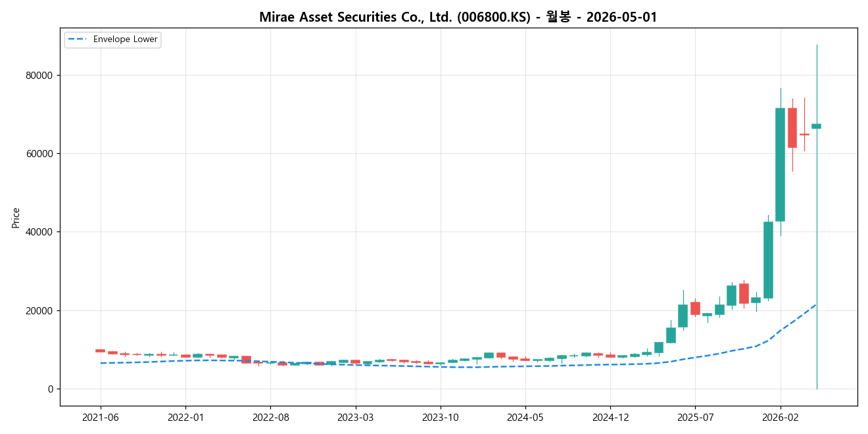Click the first red candle at 2021-06
The height and width of the screenshot is (434, 868).
(x=100, y=350)
